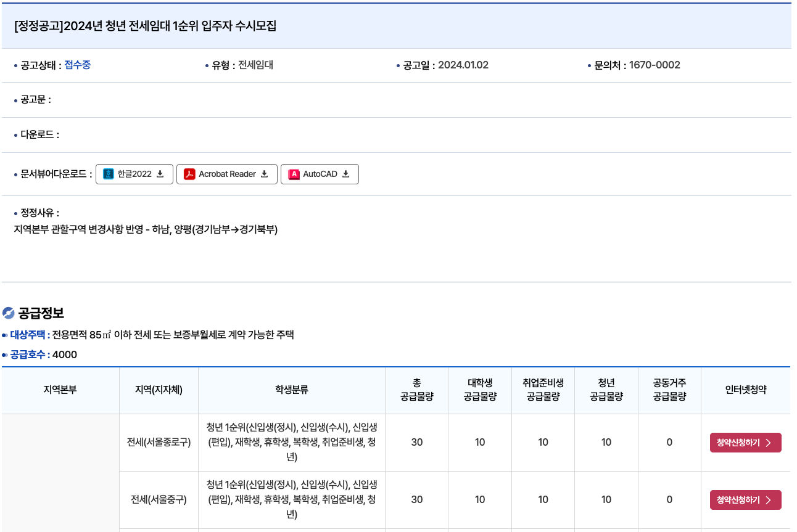797x532 pixels.
Task: Apply via 청약신청하기 for 서울중구
Action: pos(745,500)
